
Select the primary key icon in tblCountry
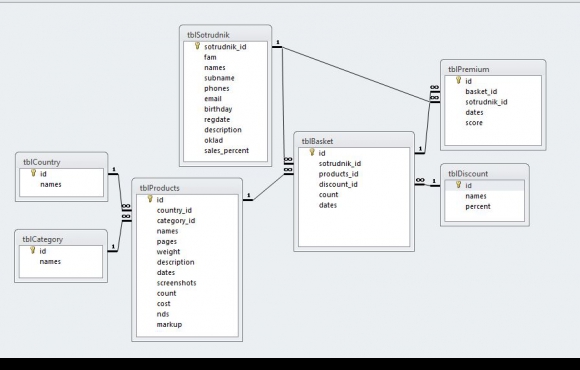point(33,173)
